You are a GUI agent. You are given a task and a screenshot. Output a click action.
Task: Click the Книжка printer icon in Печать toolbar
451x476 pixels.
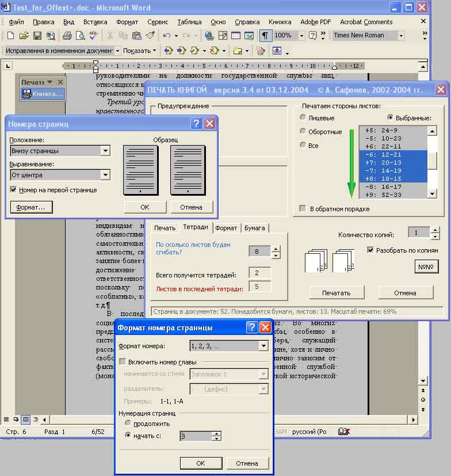click(27, 94)
